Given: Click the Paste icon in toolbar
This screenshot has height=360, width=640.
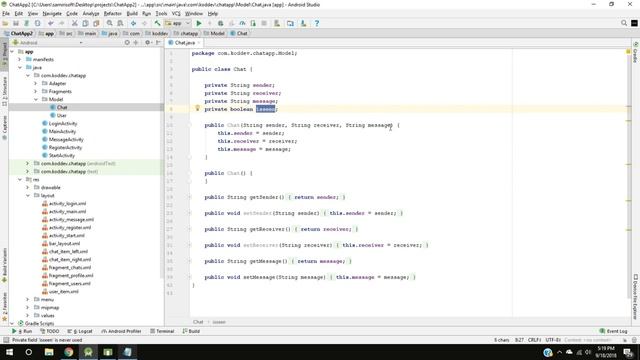Looking at the screenshot, I should pyautogui.click(x=96, y=23).
